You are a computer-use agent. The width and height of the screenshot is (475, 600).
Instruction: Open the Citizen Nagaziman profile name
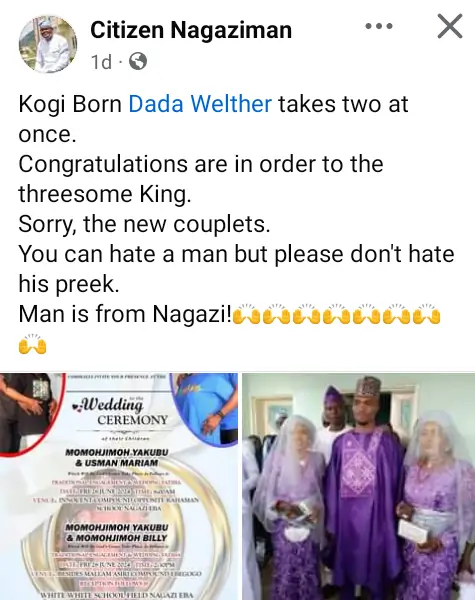coord(191,30)
